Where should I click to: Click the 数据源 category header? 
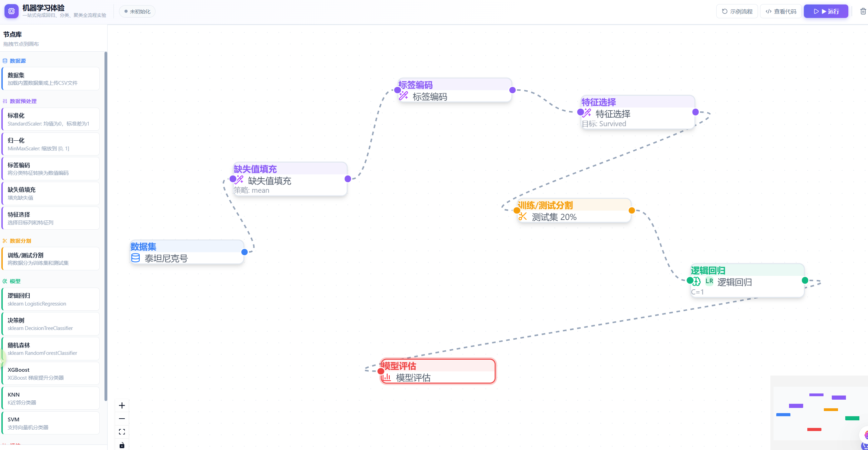[x=18, y=61]
